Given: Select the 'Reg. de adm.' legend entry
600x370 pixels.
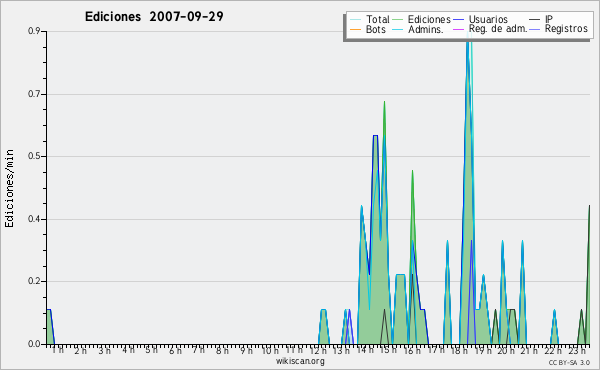Looking at the screenshot, I should (x=498, y=29).
